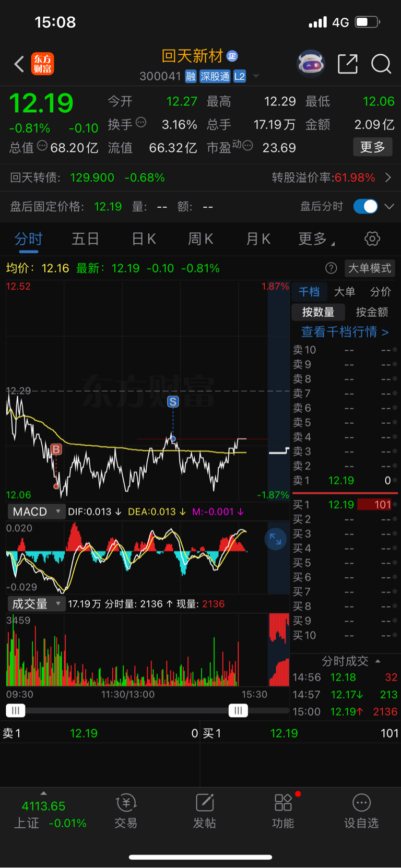Open the MACD indicator dropdown

[x=37, y=512]
